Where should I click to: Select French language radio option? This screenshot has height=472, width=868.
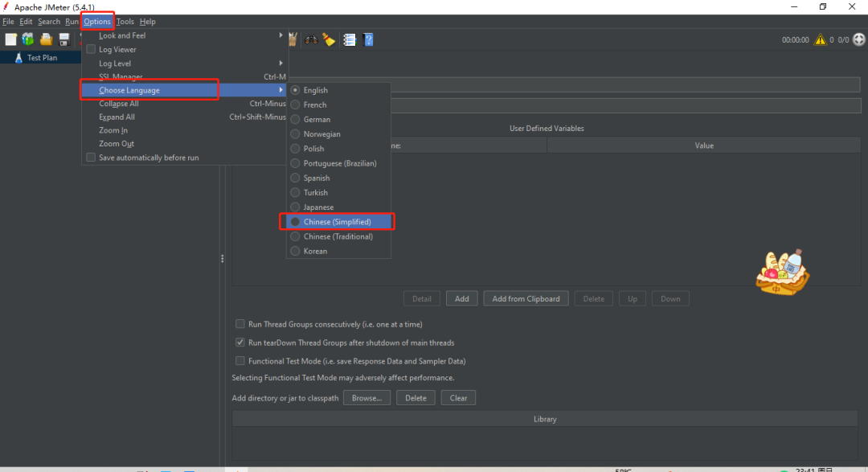(338, 105)
